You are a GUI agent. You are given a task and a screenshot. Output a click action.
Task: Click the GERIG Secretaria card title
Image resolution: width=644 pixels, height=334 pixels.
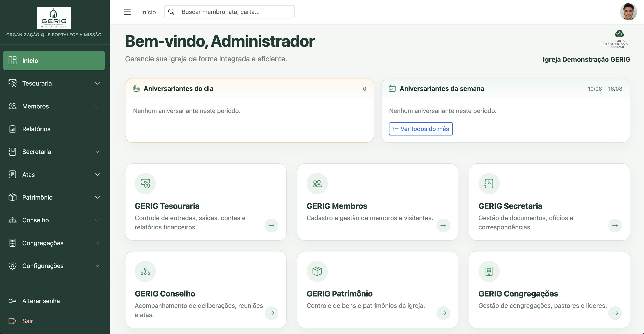pyautogui.click(x=510, y=206)
